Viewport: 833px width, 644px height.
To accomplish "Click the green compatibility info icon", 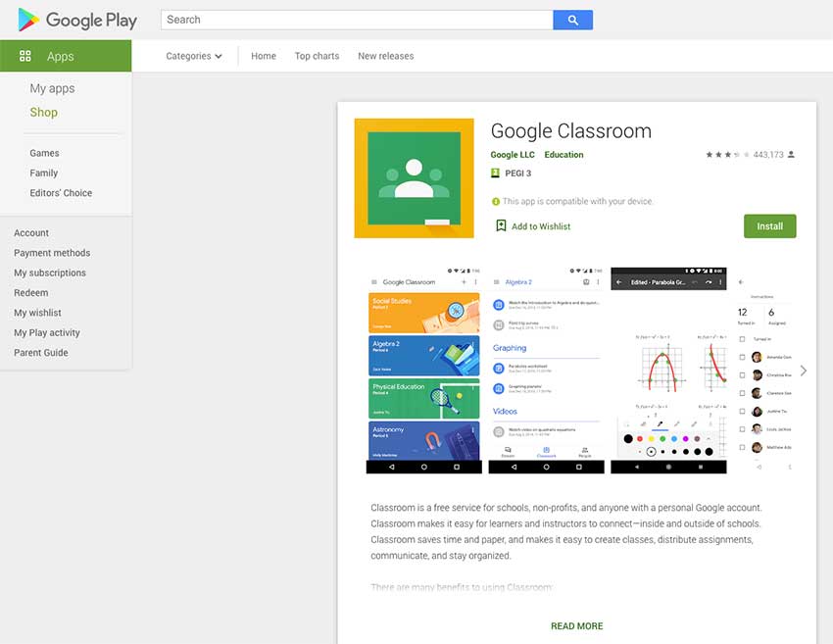I will pyautogui.click(x=496, y=201).
